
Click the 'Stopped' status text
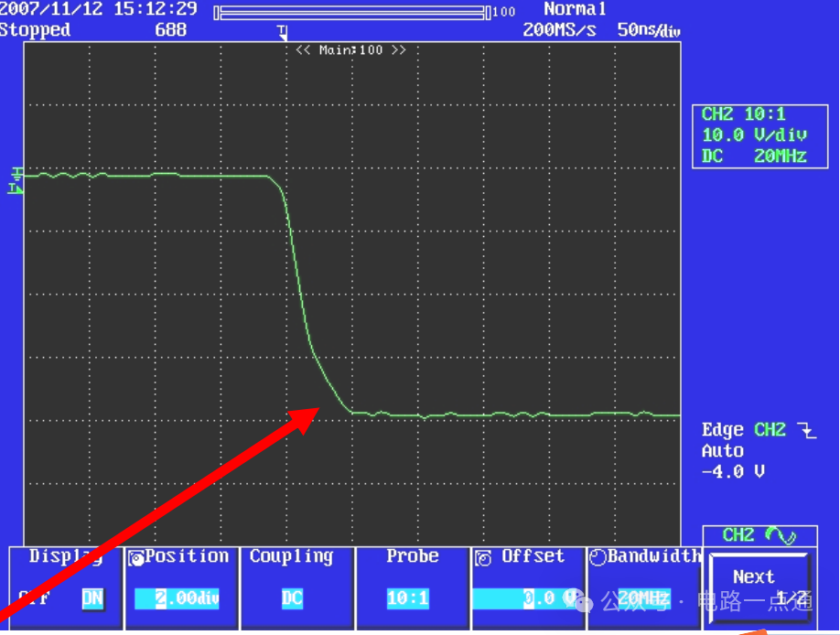point(35,30)
